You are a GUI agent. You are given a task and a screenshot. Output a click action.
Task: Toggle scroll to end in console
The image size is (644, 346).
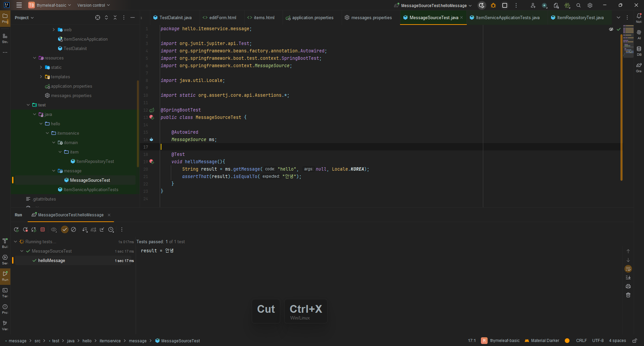click(628, 277)
